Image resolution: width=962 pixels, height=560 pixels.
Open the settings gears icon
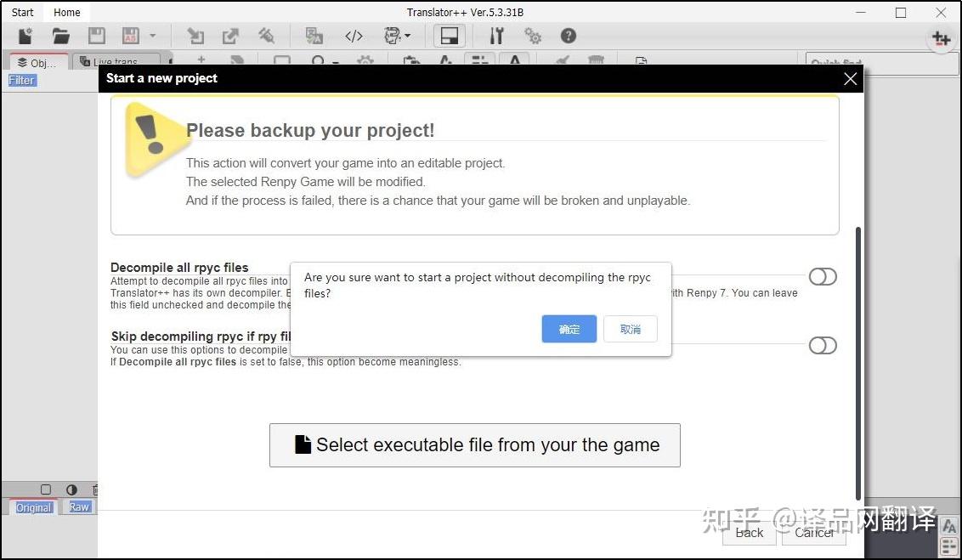click(533, 37)
